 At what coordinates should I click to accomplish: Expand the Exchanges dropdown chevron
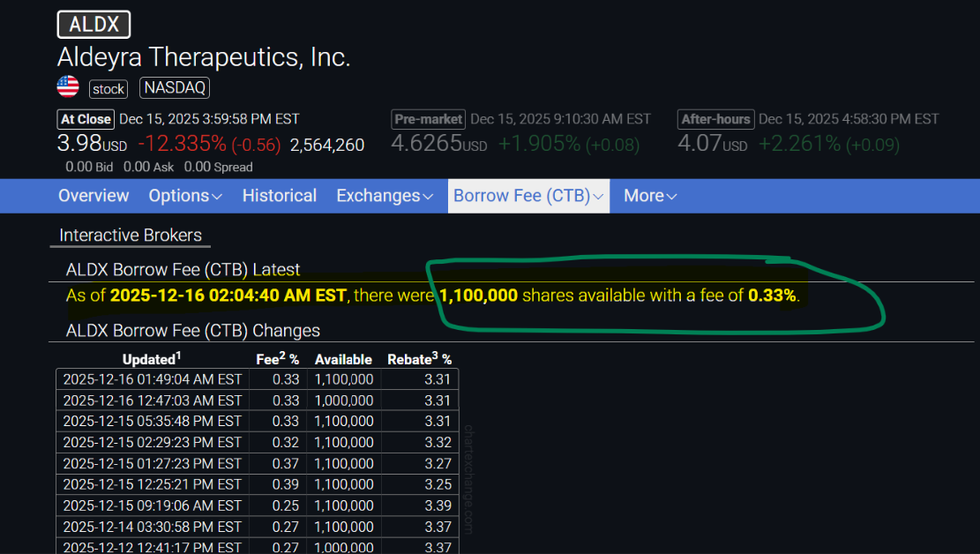(x=428, y=197)
